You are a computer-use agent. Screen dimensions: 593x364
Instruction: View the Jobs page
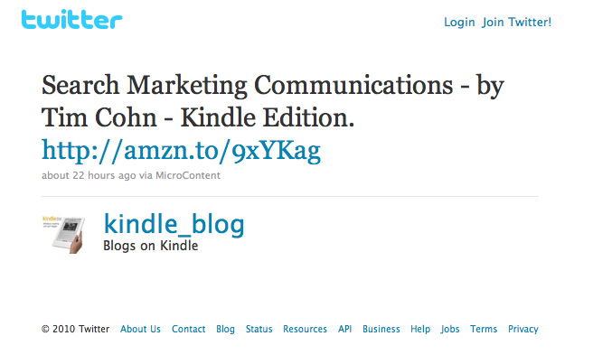450,330
